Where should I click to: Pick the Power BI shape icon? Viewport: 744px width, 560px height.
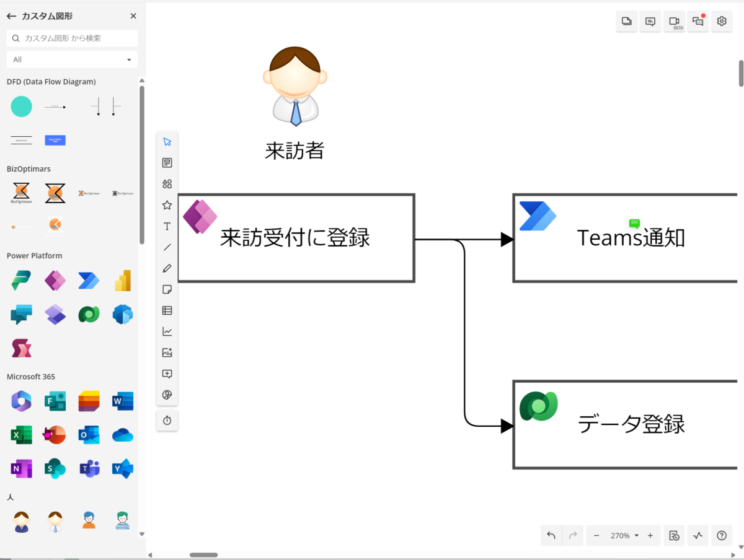123,281
